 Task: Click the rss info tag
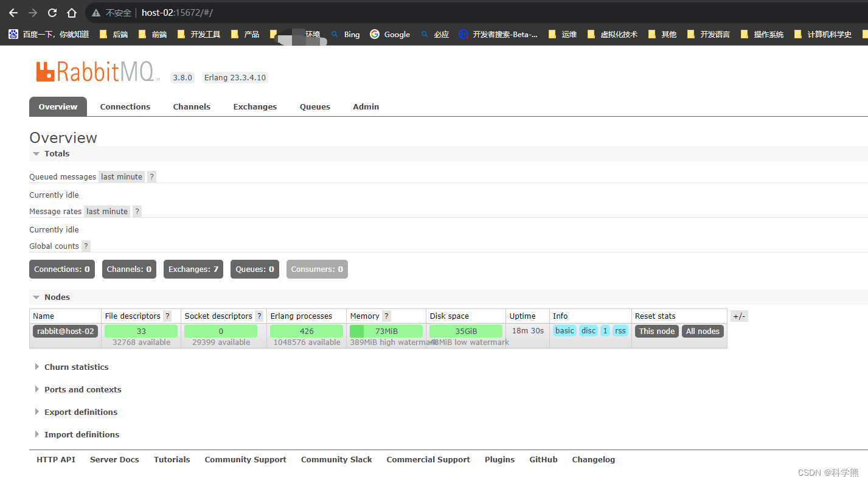click(x=620, y=331)
